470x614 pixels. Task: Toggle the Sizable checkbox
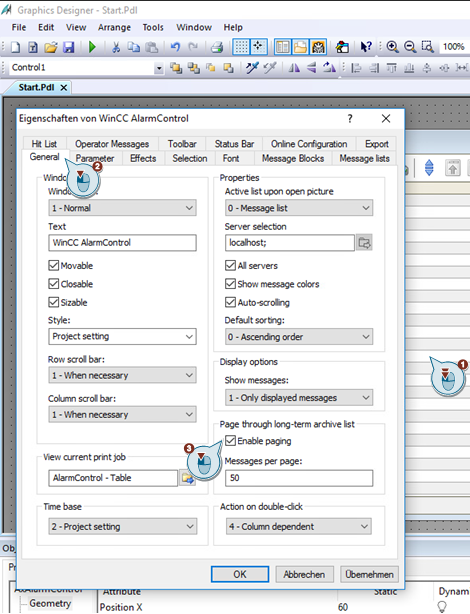[54, 302]
